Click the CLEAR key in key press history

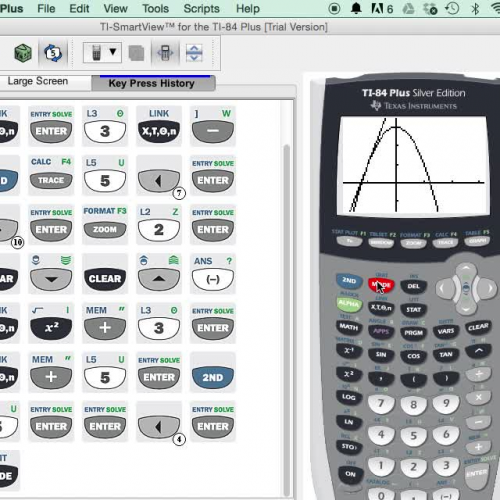105,279
